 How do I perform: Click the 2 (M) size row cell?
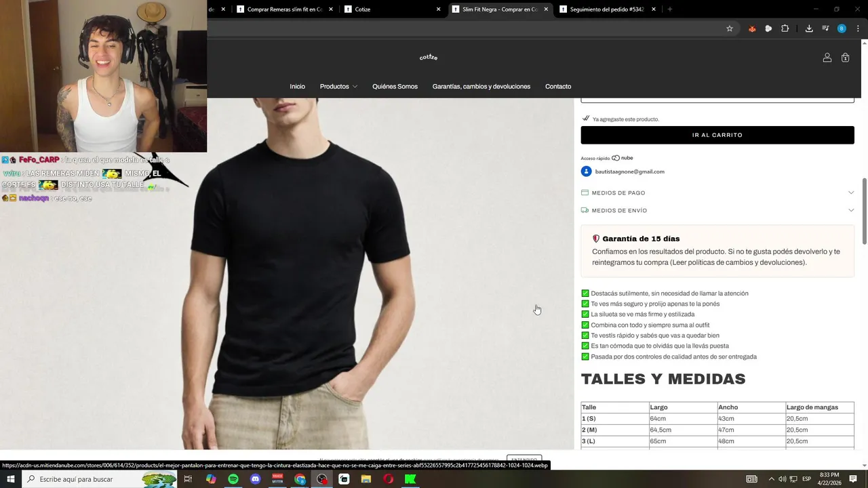click(615, 430)
